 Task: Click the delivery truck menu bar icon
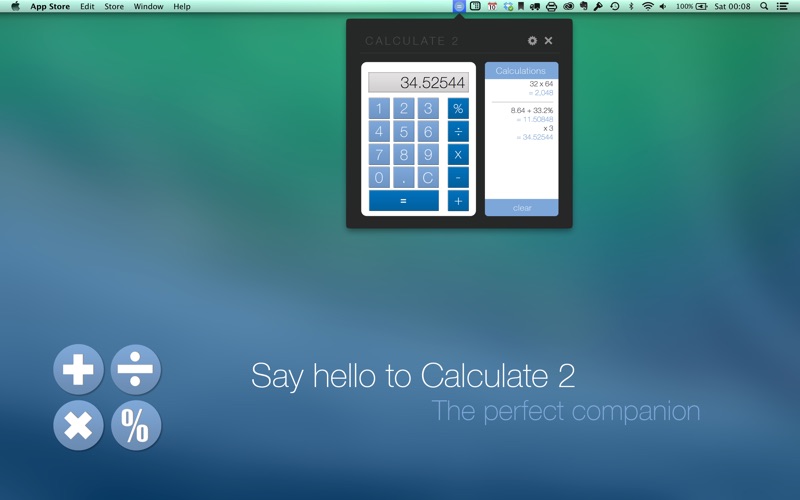pyautogui.click(x=535, y=7)
